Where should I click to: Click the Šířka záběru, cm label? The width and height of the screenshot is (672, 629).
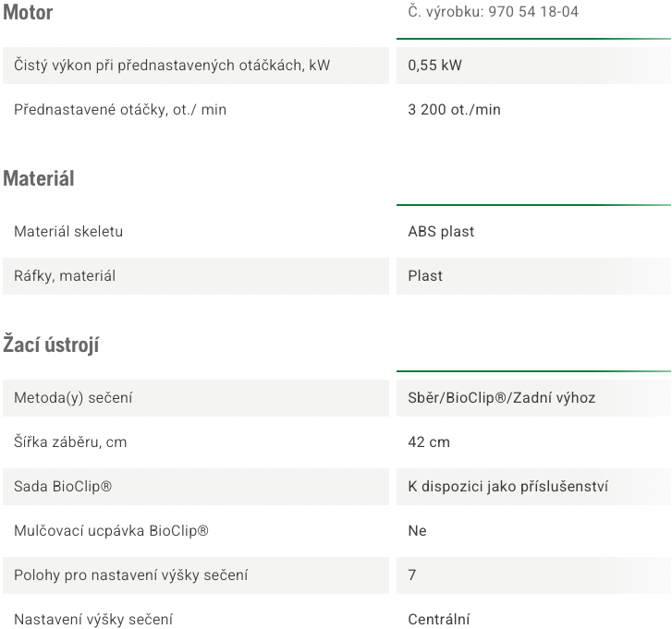pyautogui.click(x=70, y=442)
